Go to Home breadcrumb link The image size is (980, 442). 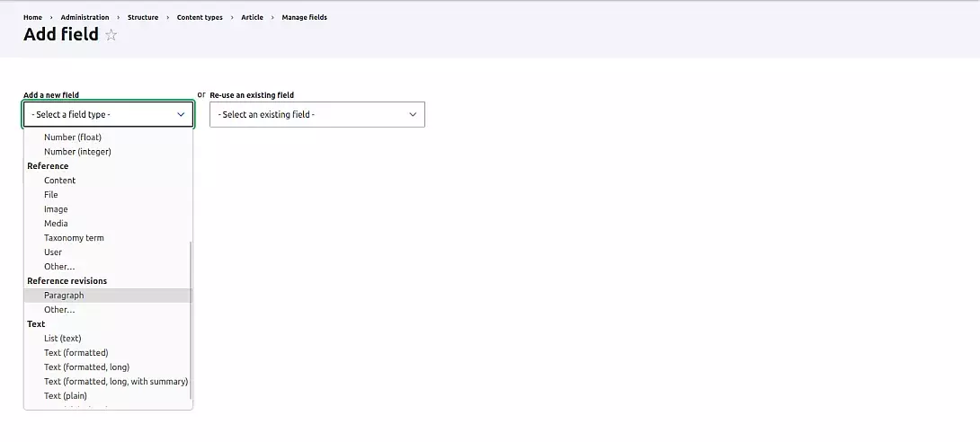32,17
